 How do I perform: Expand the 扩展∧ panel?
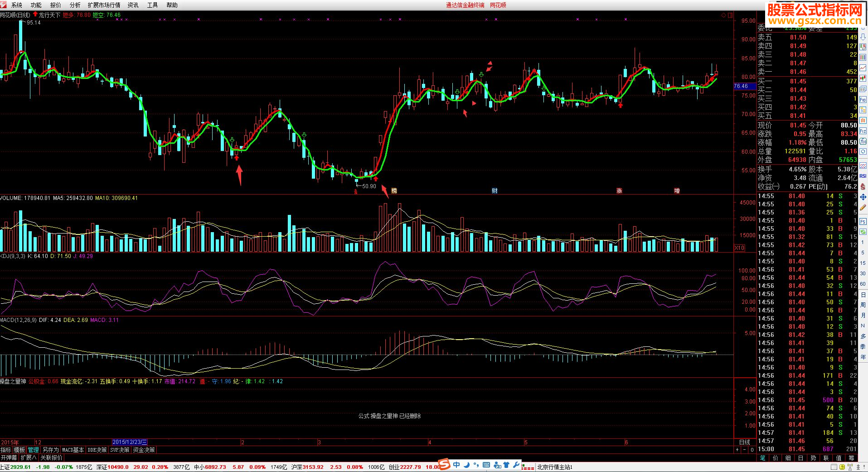29,457
